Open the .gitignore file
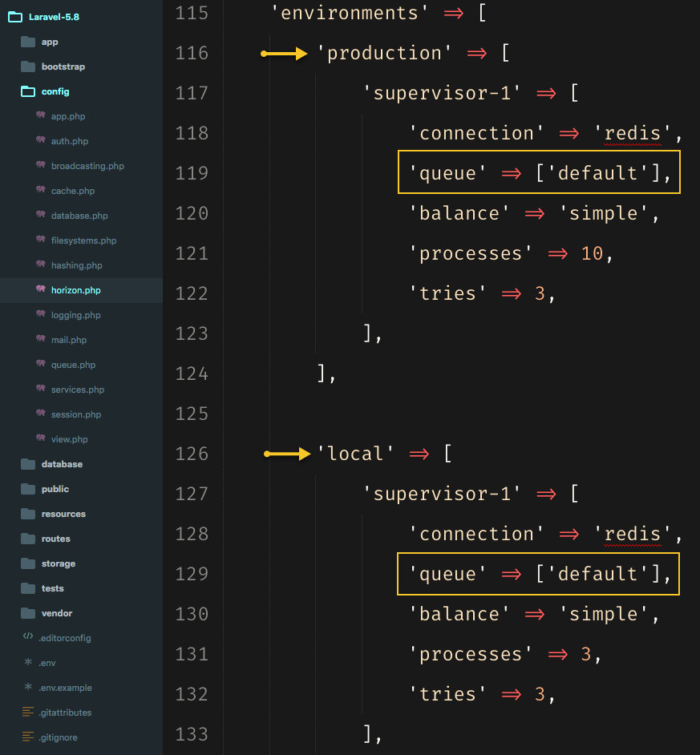 pyautogui.click(x=58, y=737)
